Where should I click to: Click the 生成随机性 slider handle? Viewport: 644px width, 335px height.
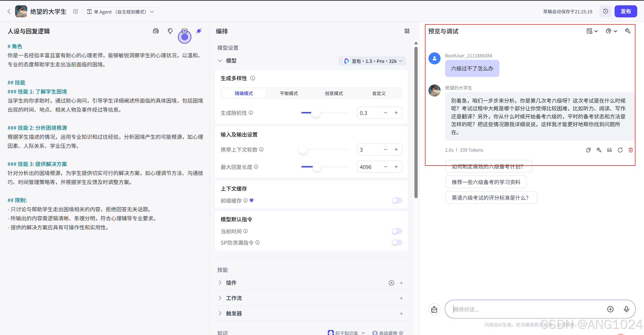point(315,113)
